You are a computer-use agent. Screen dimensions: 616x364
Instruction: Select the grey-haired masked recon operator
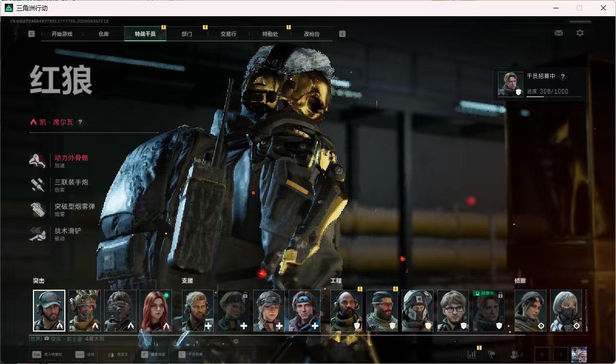coord(566,311)
